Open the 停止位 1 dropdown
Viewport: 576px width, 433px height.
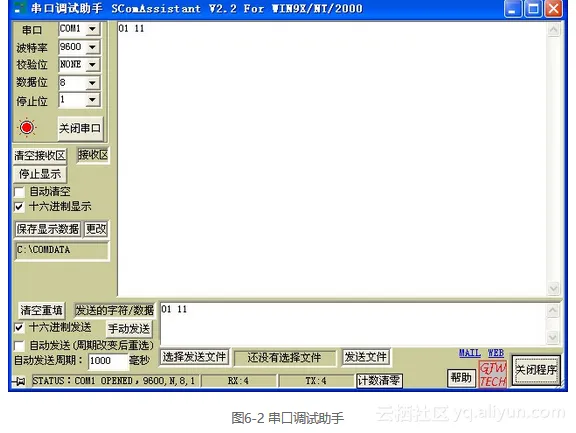point(93,100)
